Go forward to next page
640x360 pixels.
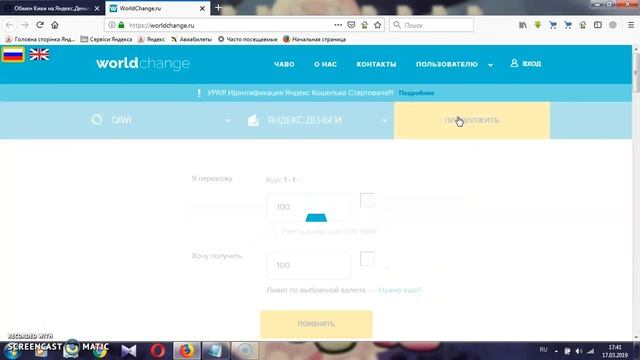pos(25,25)
